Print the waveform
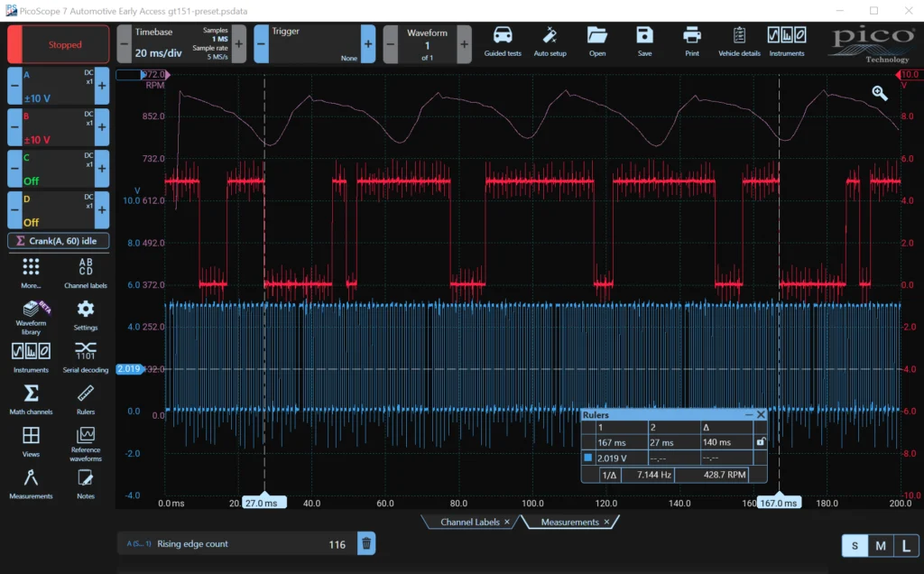This screenshot has height=574, width=924. pyautogui.click(x=692, y=42)
